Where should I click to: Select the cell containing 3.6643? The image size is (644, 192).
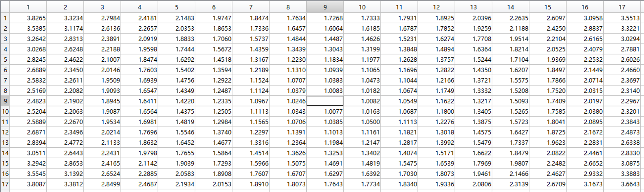(x=622, y=184)
